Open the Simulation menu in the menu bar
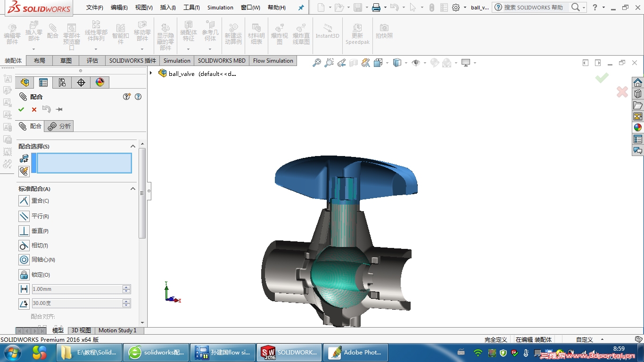 220,8
